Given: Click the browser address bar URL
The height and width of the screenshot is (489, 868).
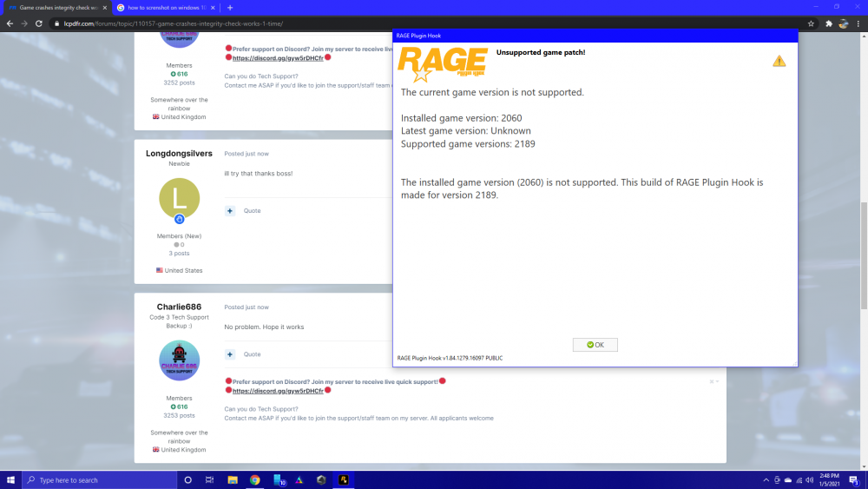Looking at the screenshot, I should 174,23.
